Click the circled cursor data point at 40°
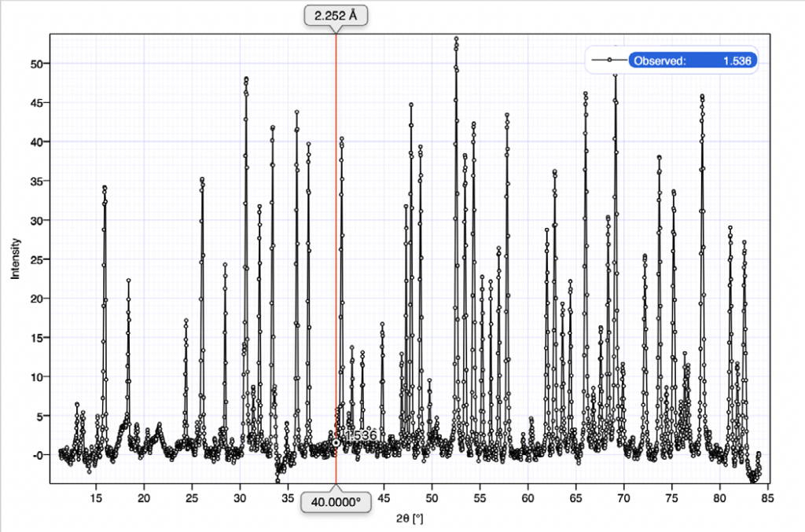Viewport: 805px width, 532px height. 336,442
